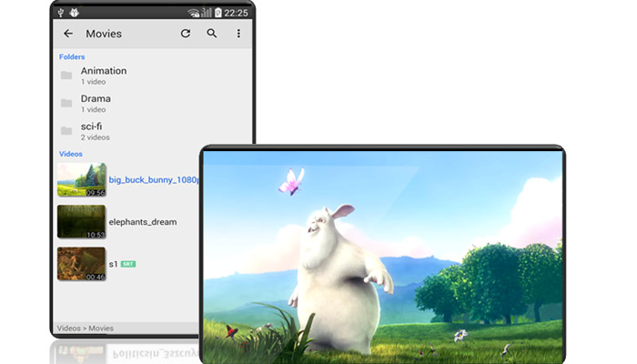Tap the back arrow beside Movies
The width and height of the screenshot is (637, 364).
tap(68, 34)
